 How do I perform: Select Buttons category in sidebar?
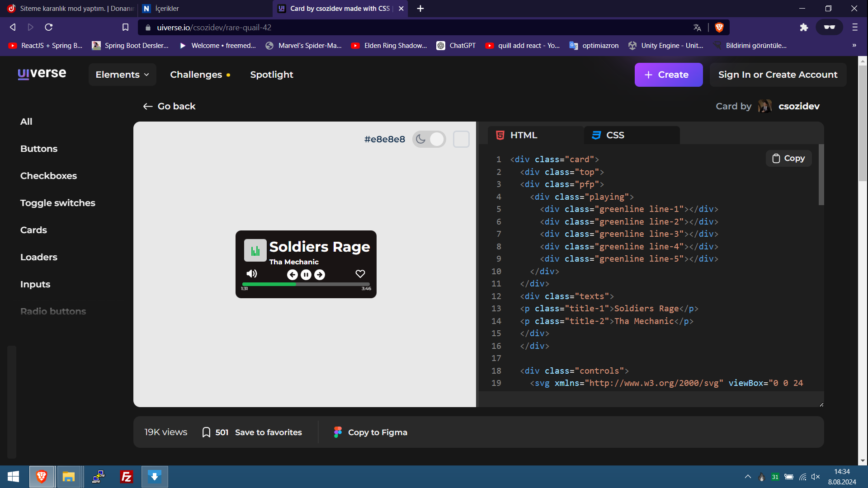coord(39,149)
